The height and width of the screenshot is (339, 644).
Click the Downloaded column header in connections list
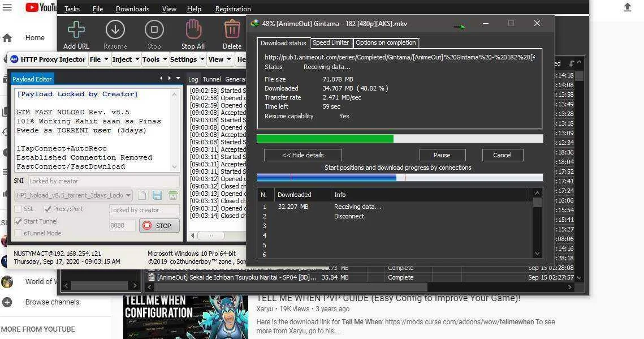(302, 195)
